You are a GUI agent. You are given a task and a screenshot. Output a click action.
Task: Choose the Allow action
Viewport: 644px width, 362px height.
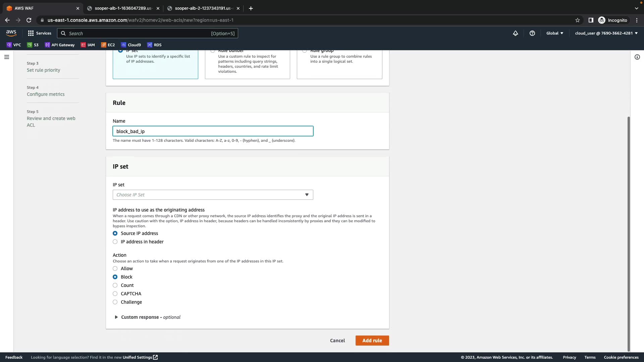point(115,268)
